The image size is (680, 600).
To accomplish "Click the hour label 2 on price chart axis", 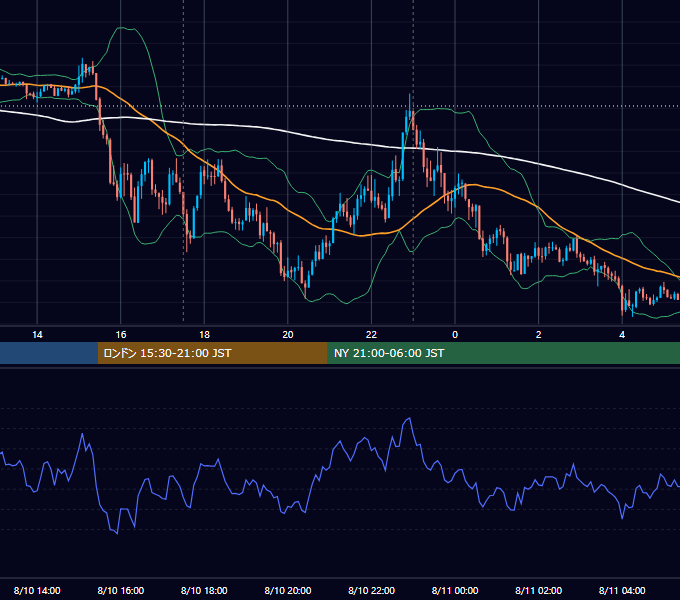I will pos(539,335).
